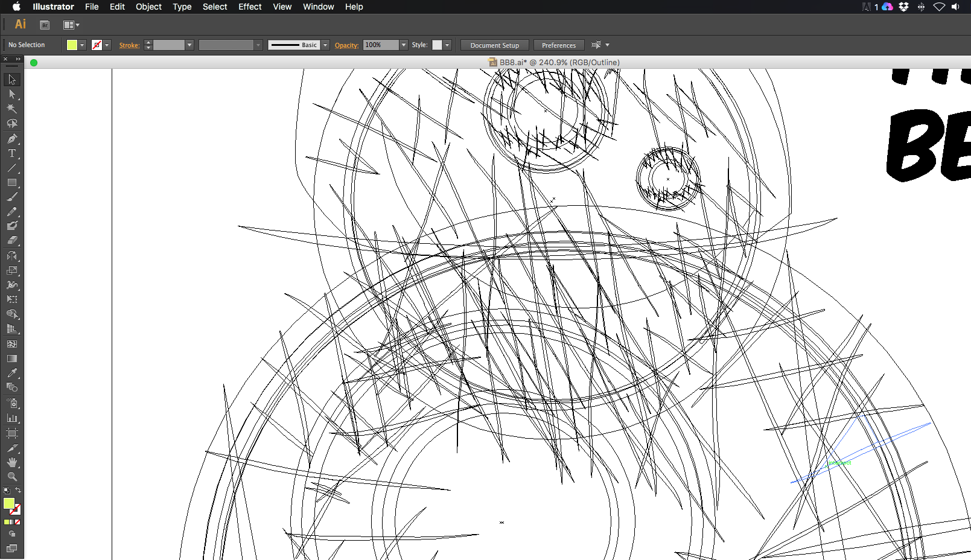Set the None (red slash) color mode
The height and width of the screenshot is (560, 971).
point(18,522)
